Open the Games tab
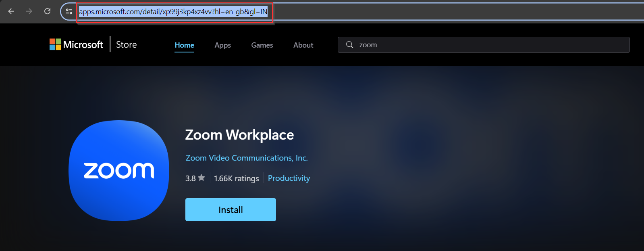 (x=262, y=45)
